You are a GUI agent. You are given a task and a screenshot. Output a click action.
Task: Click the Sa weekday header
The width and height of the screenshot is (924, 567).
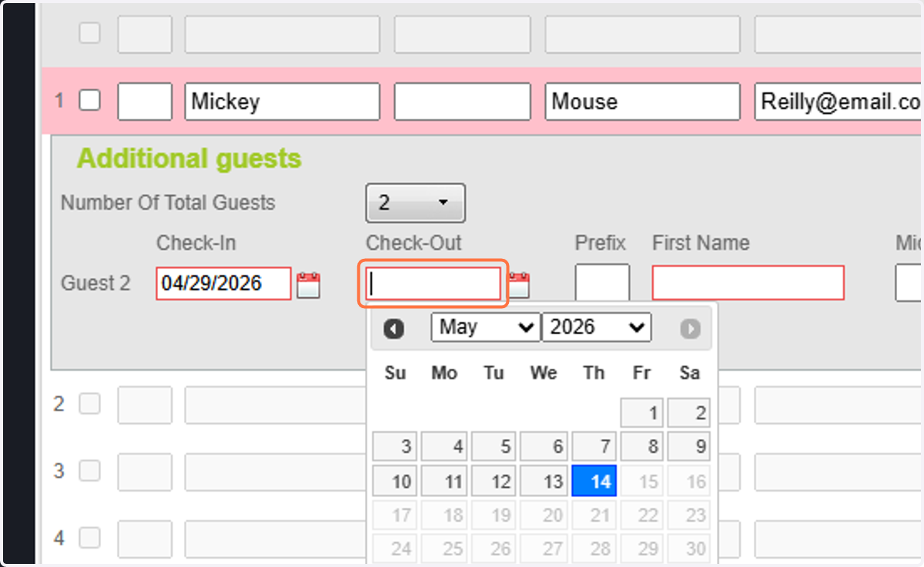[690, 374]
